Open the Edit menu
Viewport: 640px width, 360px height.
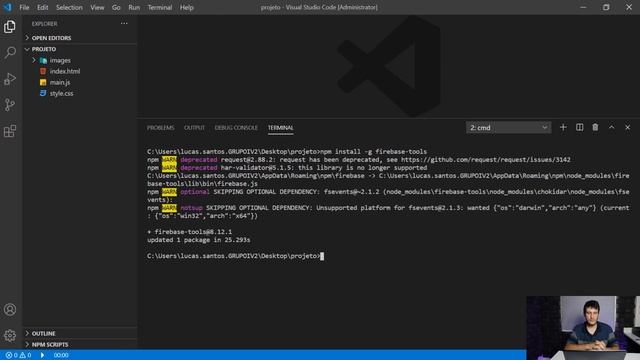pos(42,7)
